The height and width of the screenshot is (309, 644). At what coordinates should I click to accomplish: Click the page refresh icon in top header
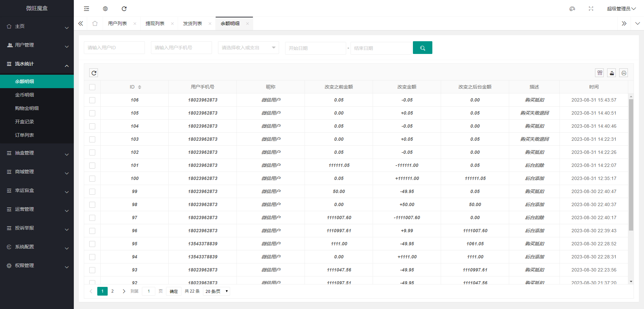[x=124, y=9]
